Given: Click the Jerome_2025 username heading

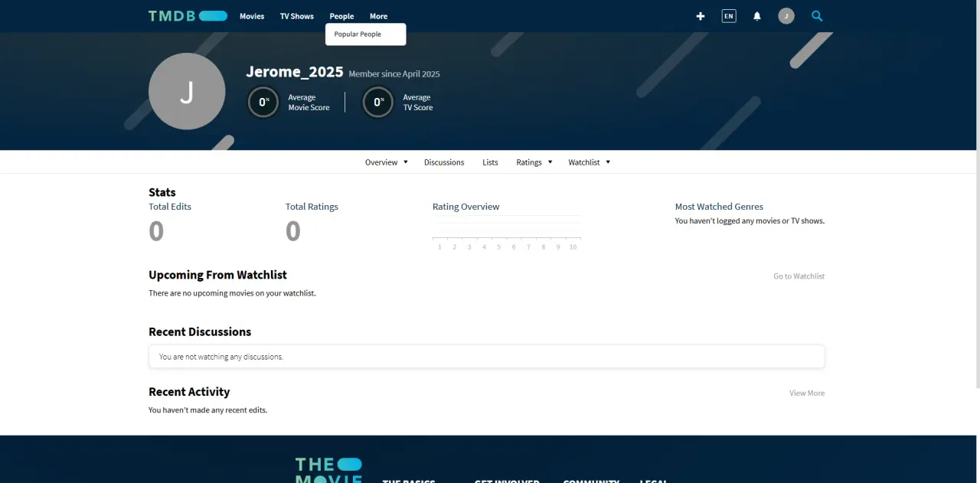Looking at the screenshot, I should coord(295,72).
